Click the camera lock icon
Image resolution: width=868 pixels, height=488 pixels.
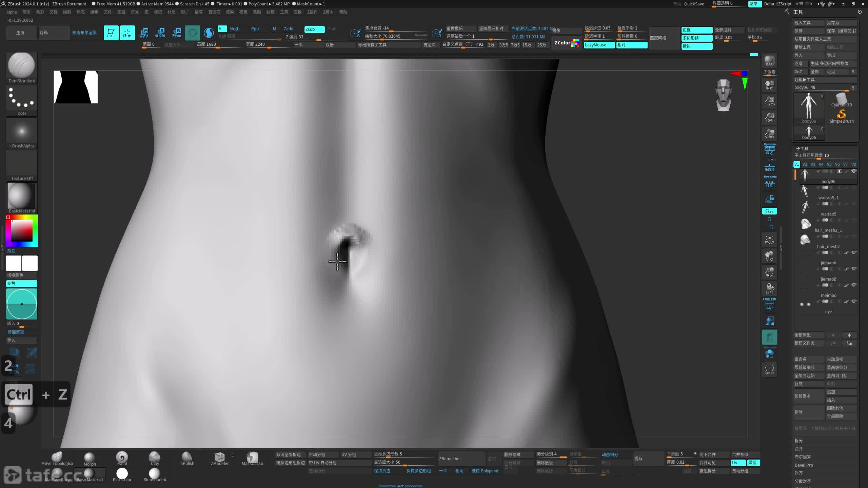tap(769, 199)
